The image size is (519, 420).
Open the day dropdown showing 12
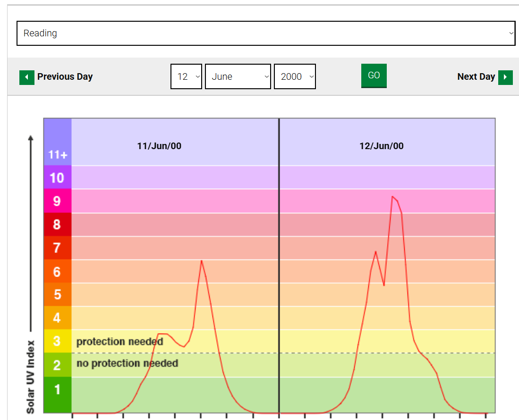186,76
